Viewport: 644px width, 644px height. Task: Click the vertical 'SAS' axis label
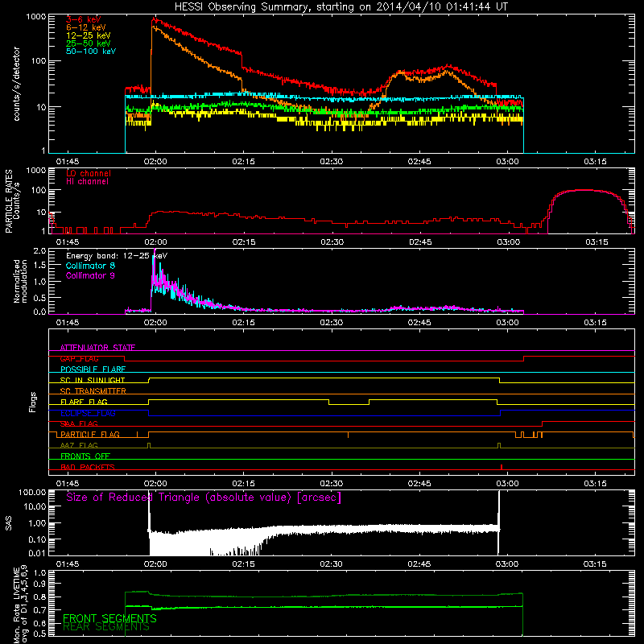pos(9,522)
